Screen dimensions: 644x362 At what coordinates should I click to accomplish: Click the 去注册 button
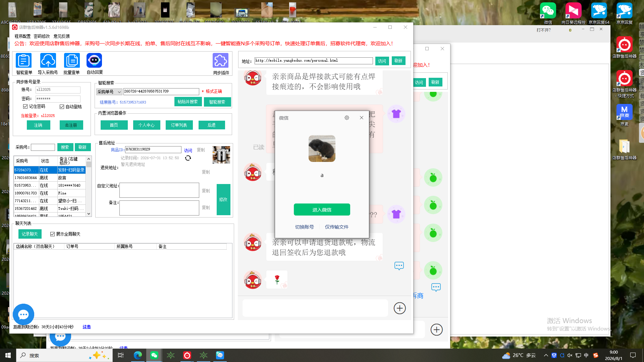click(71, 125)
